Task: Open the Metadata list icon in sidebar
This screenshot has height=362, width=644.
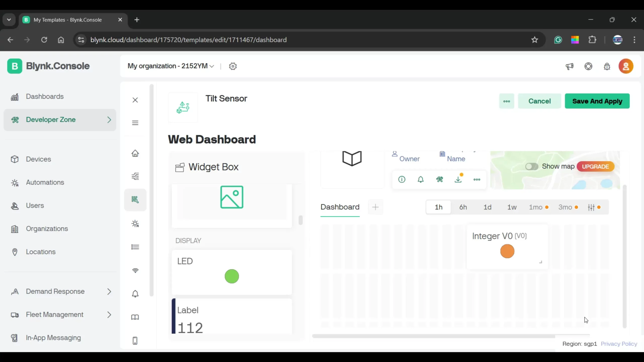Action: tap(135, 247)
